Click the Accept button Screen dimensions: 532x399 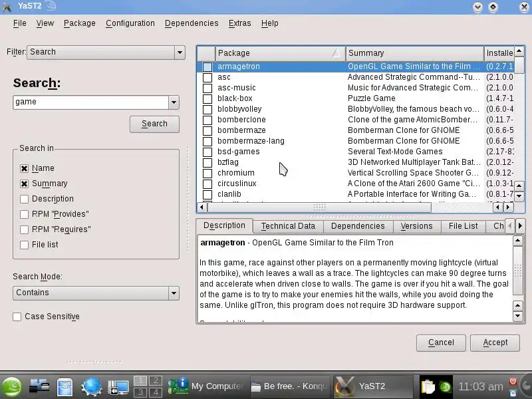tap(495, 342)
